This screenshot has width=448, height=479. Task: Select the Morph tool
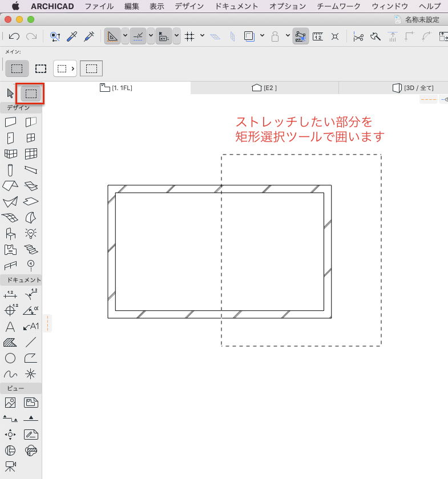pyautogui.click(x=31, y=217)
